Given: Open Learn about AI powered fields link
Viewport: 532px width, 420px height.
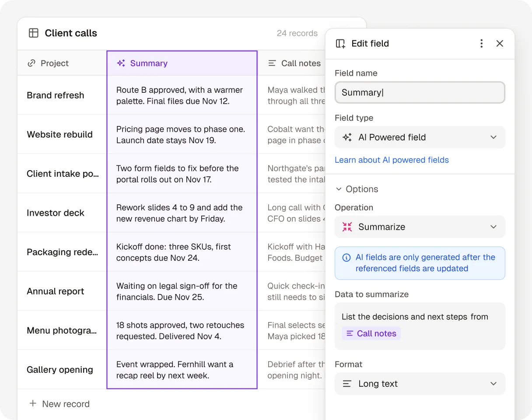Looking at the screenshot, I should [x=392, y=160].
